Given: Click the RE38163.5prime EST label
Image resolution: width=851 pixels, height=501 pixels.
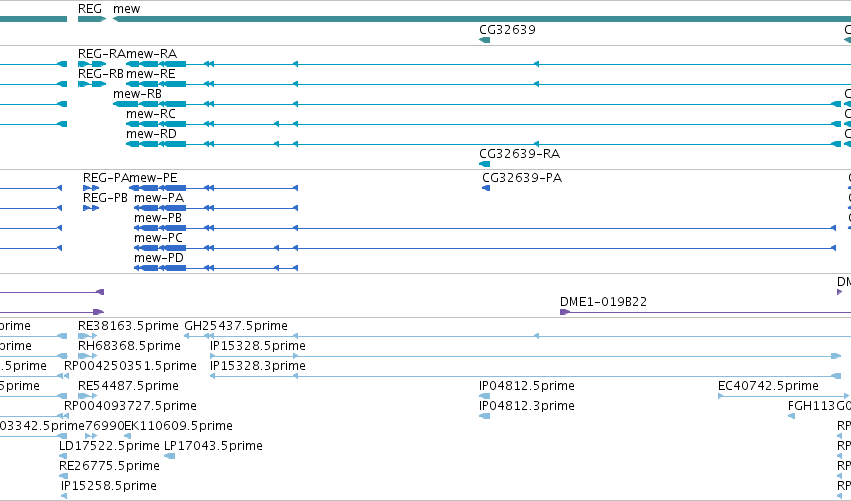Looking at the screenshot, I should (x=128, y=326).
